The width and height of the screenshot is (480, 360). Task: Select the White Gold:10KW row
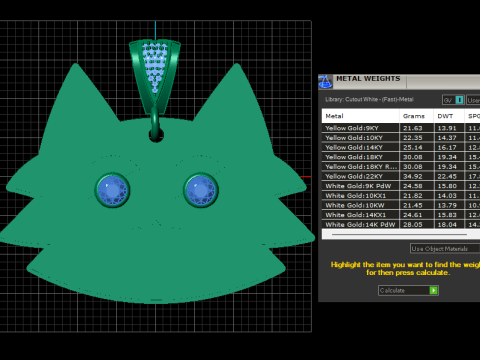coord(401,205)
